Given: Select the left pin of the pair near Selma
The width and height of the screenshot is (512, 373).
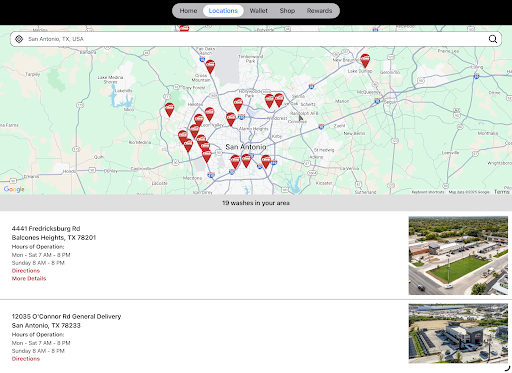Looking at the screenshot, I should pyautogui.click(x=269, y=101).
